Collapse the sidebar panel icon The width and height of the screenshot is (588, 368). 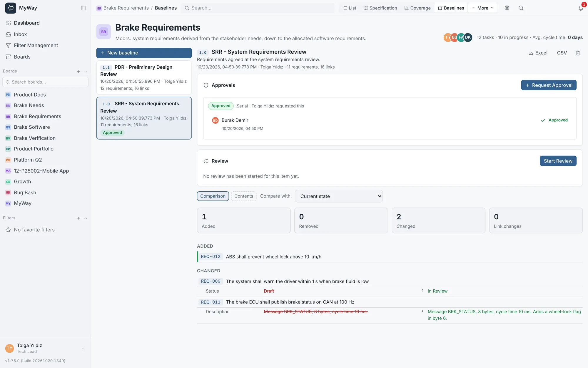pos(83,8)
